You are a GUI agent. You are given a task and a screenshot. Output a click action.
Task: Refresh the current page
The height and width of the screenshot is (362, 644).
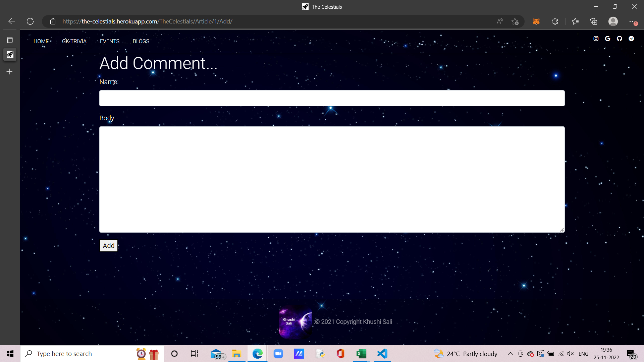30,21
